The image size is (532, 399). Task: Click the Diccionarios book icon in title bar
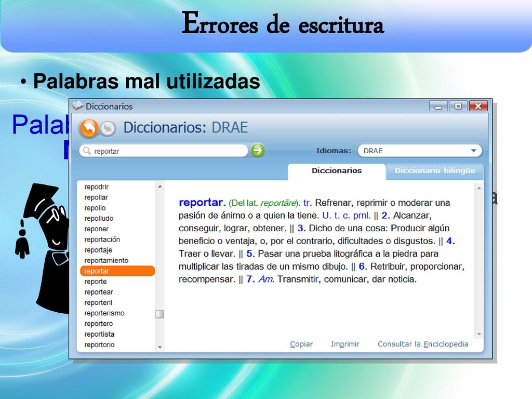[x=78, y=106]
